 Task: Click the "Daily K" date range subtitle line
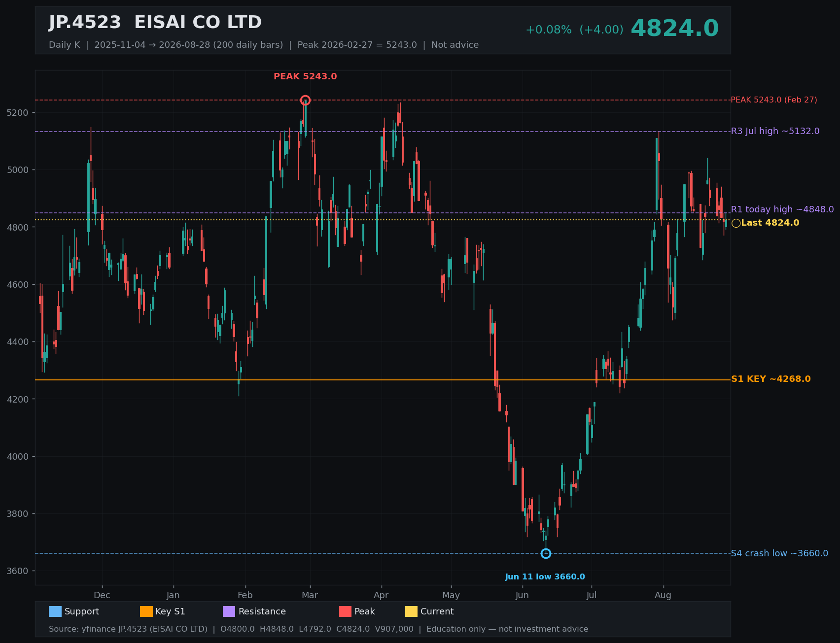pyautogui.click(x=264, y=45)
